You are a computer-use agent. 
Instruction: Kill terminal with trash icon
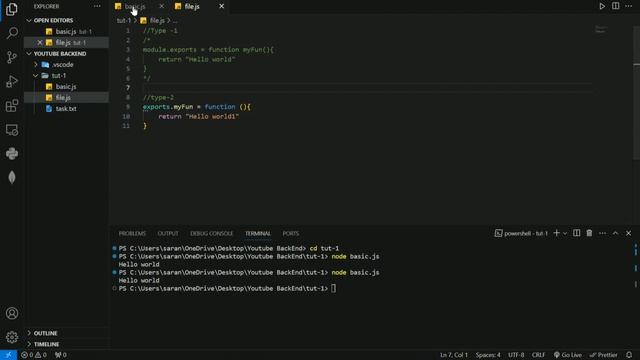[x=589, y=233]
